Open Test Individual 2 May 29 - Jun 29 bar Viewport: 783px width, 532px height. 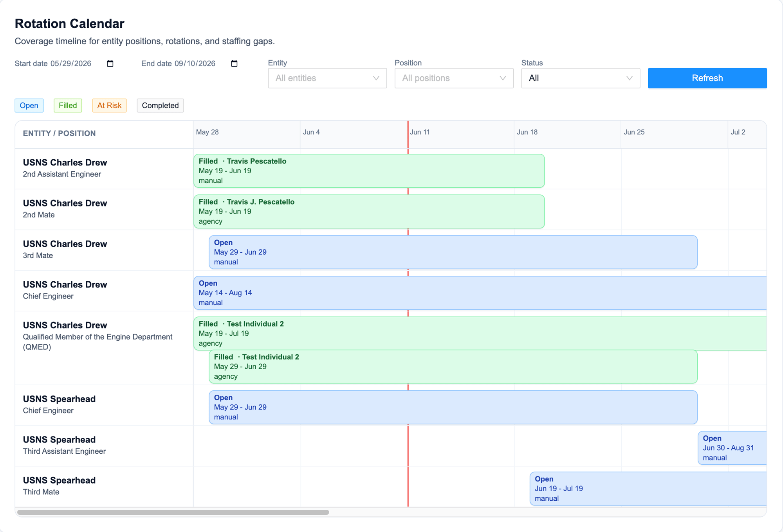[453, 367]
